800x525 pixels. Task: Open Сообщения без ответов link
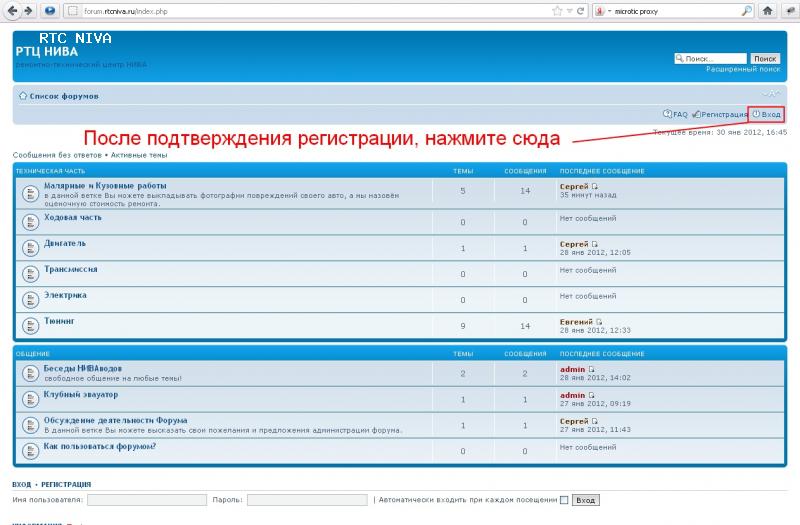[x=57, y=155]
